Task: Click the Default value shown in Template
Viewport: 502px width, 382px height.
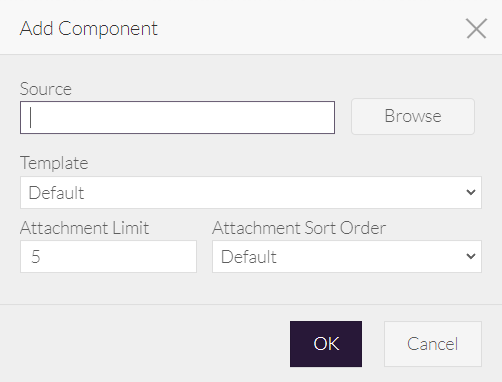Action: (x=56, y=193)
